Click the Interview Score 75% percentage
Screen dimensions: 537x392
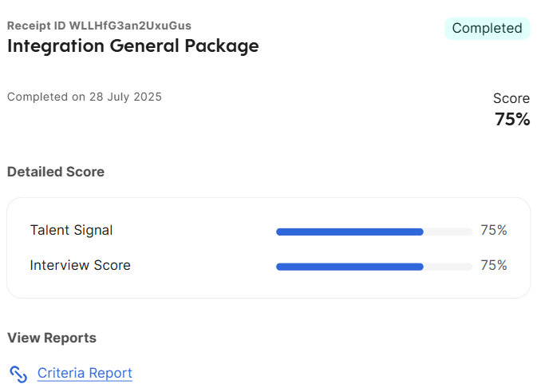coord(493,265)
